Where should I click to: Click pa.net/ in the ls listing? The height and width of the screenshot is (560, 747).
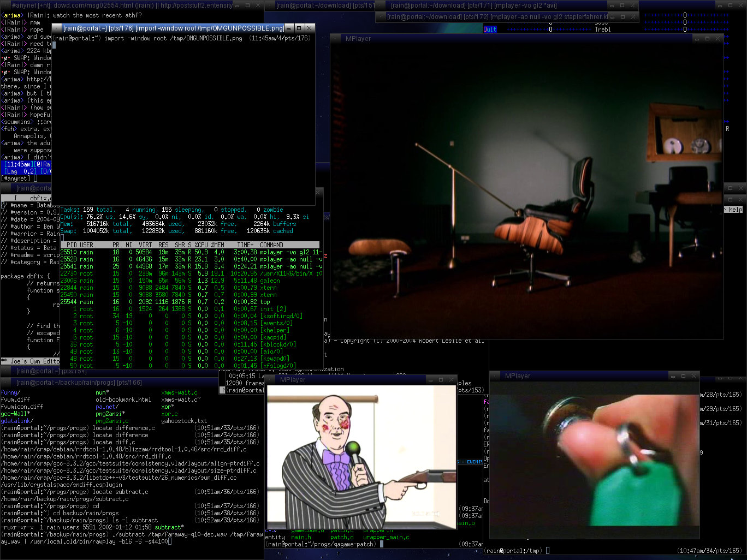[107, 407]
